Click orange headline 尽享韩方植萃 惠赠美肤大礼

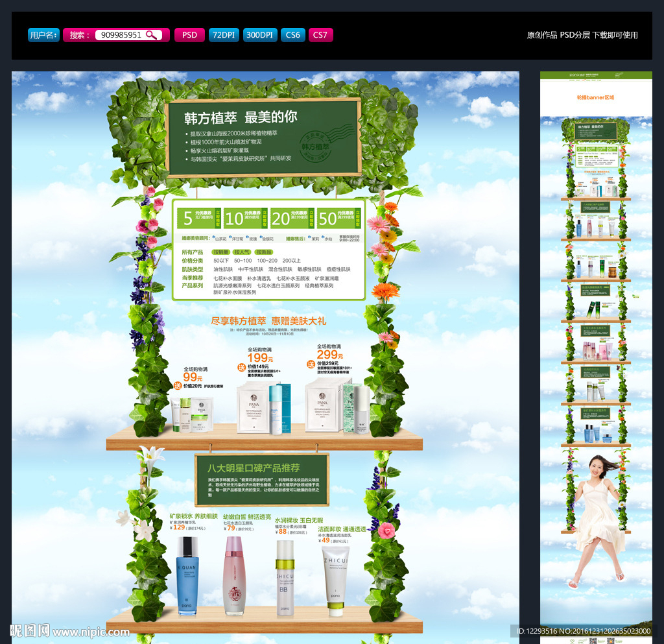(268, 321)
